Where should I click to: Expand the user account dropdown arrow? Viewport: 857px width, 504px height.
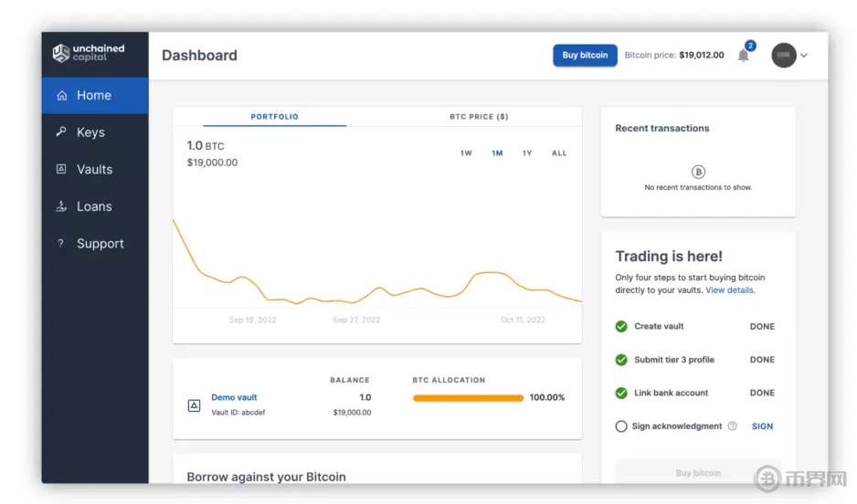pos(804,56)
